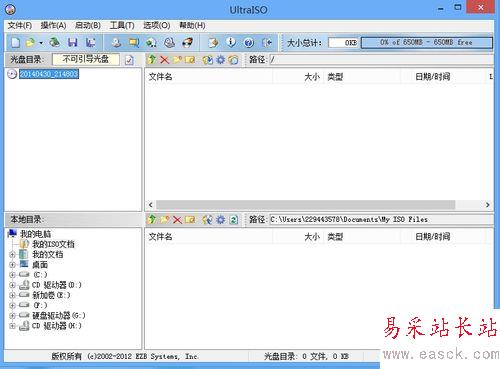The width and height of the screenshot is (500, 369).
Task: Click the 不可引导光盘 boot type field
Action: 86,59
